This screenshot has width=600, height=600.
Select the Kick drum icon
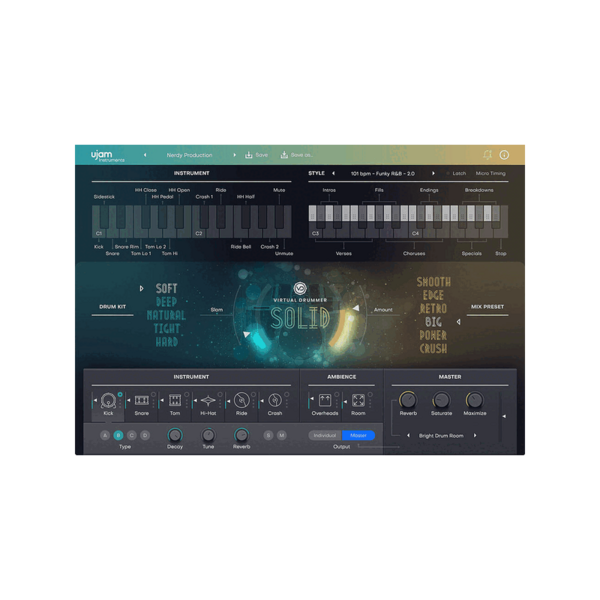pos(108,401)
